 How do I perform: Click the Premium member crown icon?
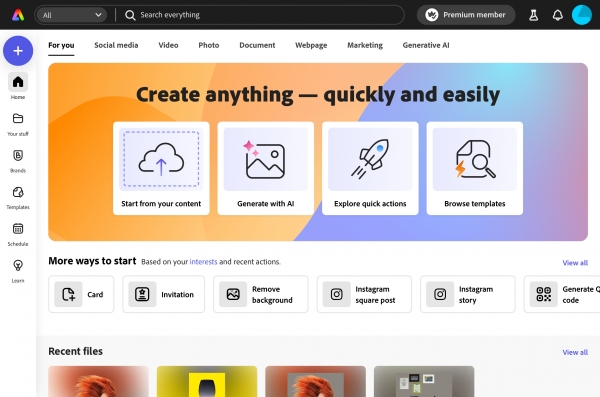pyautogui.click(x=432, y=15)
